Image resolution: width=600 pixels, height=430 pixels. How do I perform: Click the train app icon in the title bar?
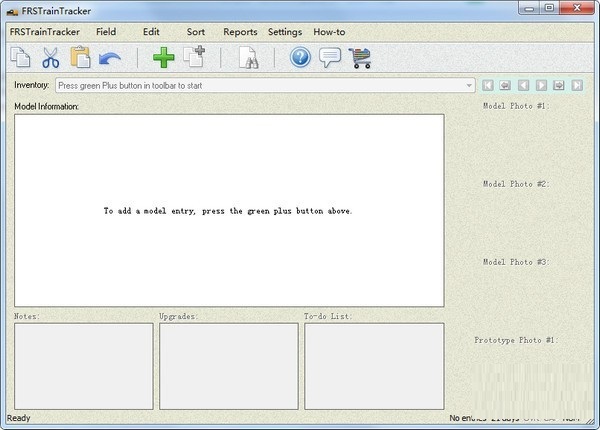coord(12,11)
